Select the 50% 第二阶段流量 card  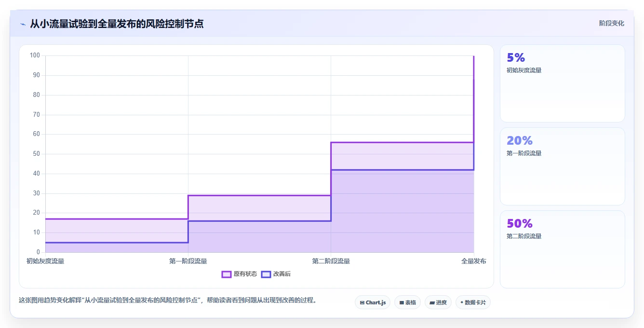pos(563,249)
